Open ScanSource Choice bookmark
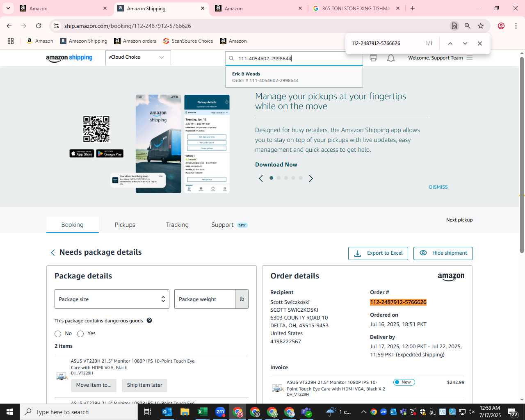The width and height of the screenshot is (525, 420). (x=188, y=41)
